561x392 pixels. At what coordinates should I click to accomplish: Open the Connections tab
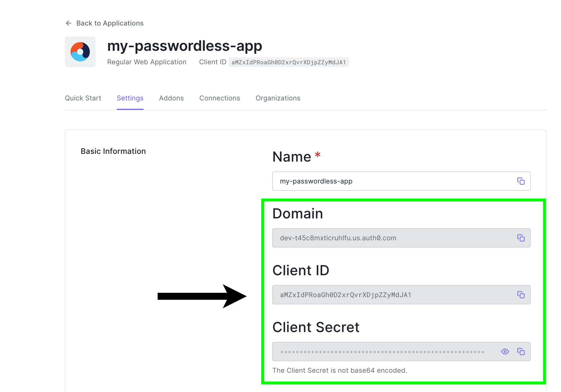point(220,98)
